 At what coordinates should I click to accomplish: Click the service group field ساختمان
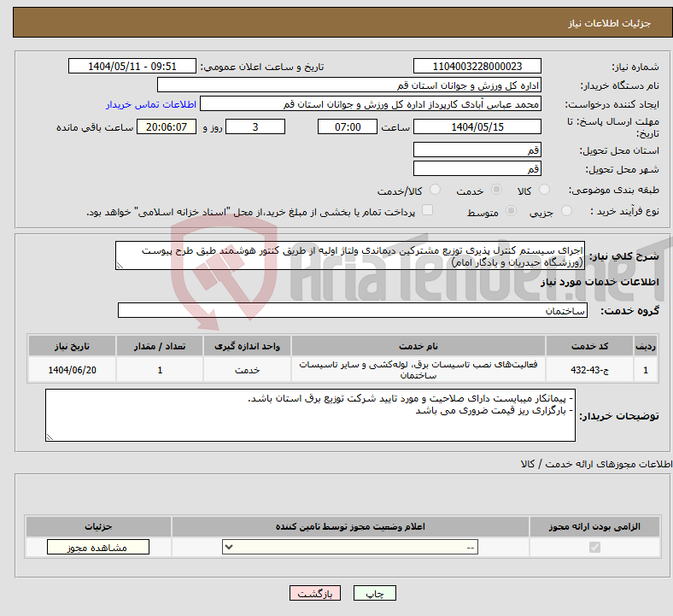(x=353, y=310)
